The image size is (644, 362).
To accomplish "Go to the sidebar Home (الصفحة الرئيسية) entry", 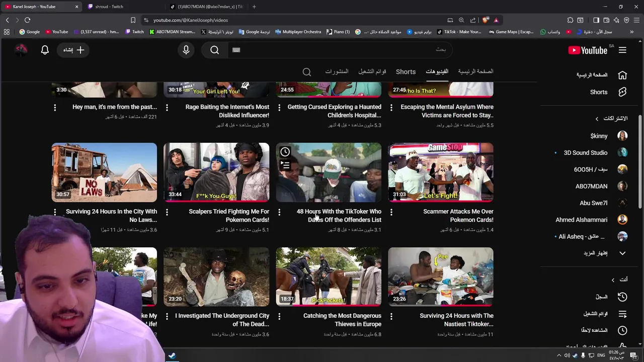I will pos(602,75).
